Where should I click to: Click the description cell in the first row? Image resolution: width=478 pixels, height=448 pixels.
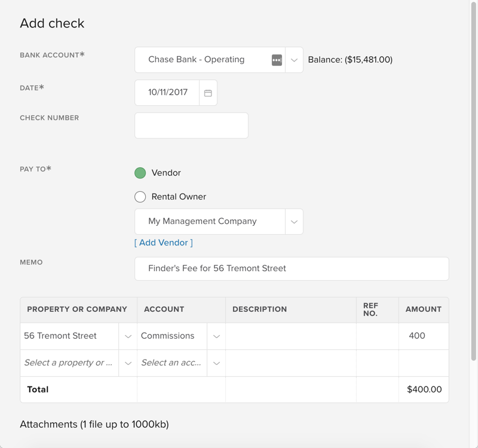290,336
